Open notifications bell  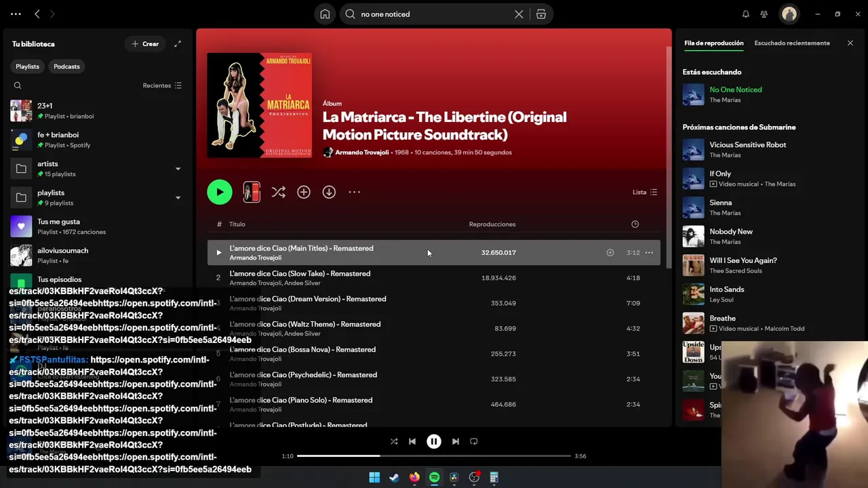point(746,14)
